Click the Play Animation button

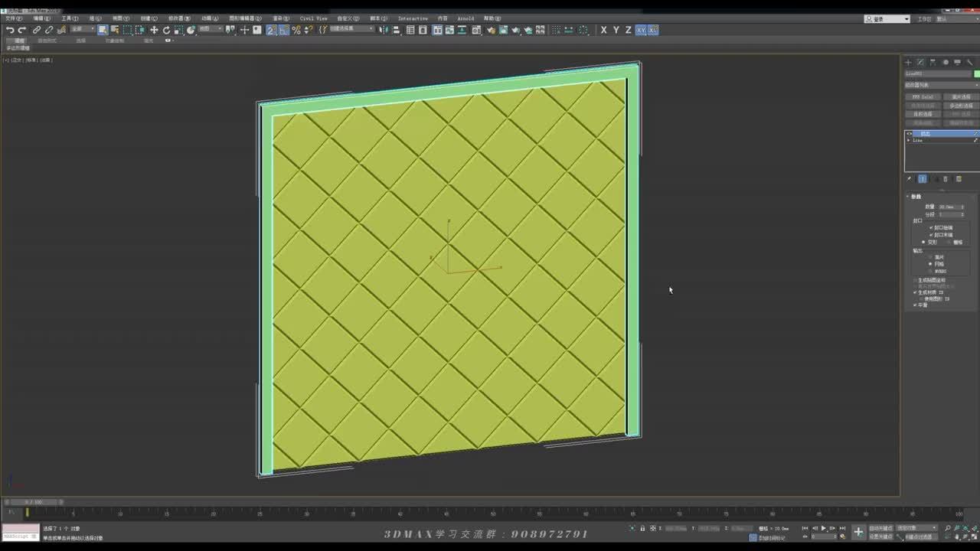(823, 528)
